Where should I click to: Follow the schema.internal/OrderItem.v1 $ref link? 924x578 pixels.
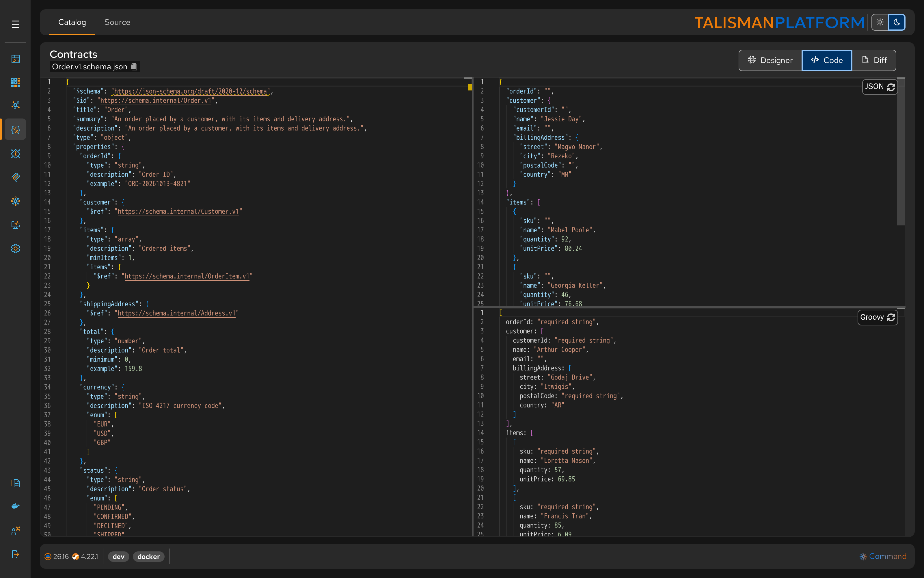click(x=187, y=276)
